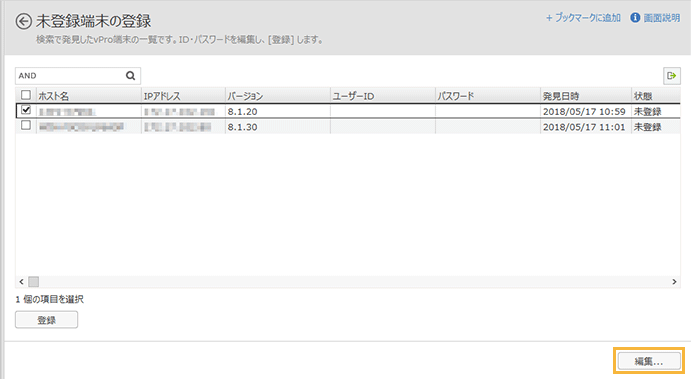Sort by ユーザーID column header
This screenshot has height=379, width=691.
(383, 96)
